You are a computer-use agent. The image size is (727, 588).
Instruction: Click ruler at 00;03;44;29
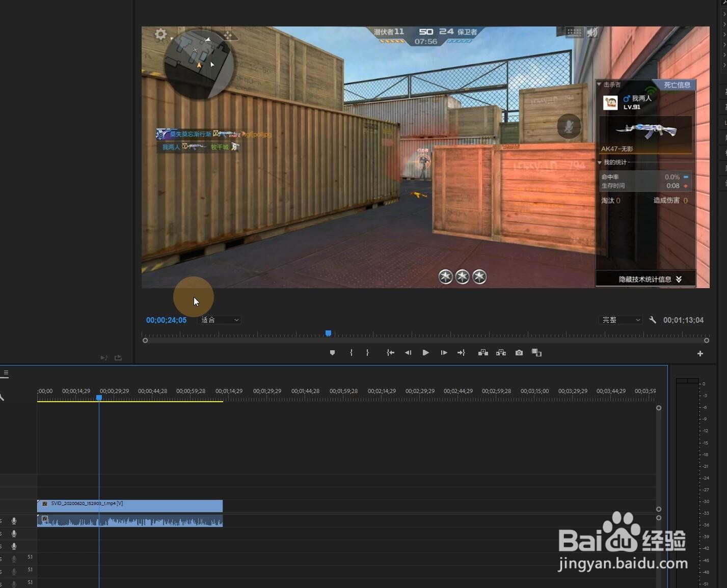tap(611, 391)
